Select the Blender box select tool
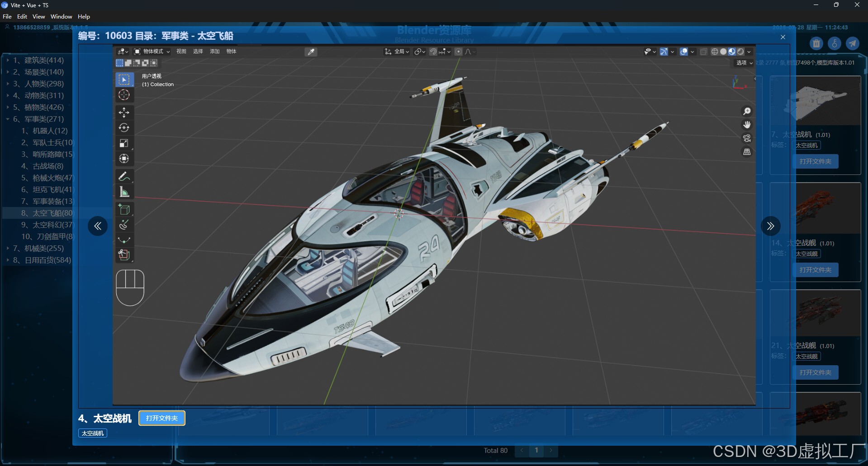 point(124,80)
